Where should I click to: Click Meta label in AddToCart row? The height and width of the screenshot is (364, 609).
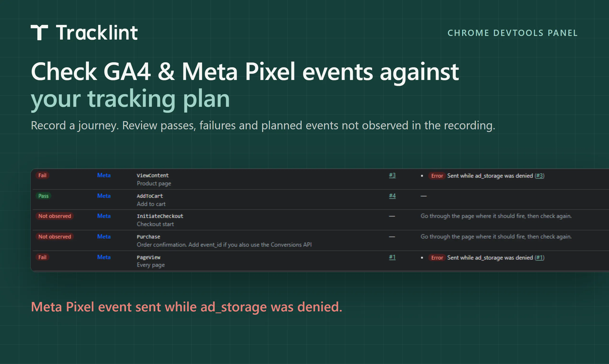(104, 196)
